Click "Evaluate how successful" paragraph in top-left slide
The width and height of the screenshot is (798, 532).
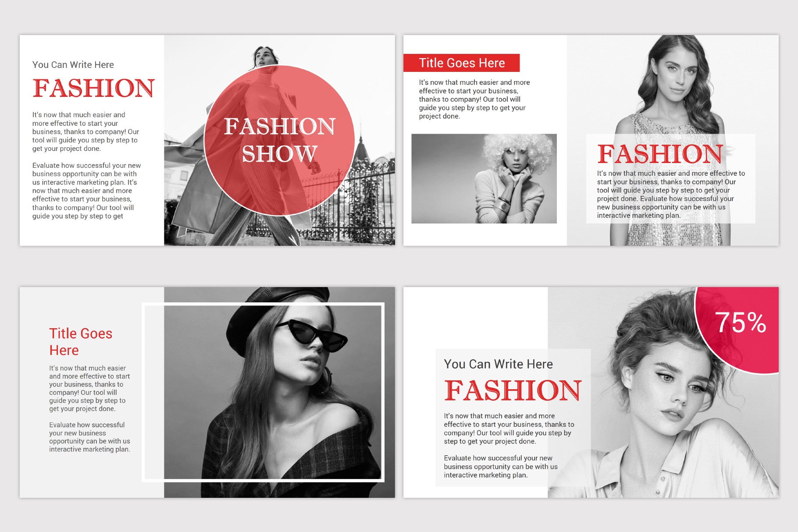[86, 191]
